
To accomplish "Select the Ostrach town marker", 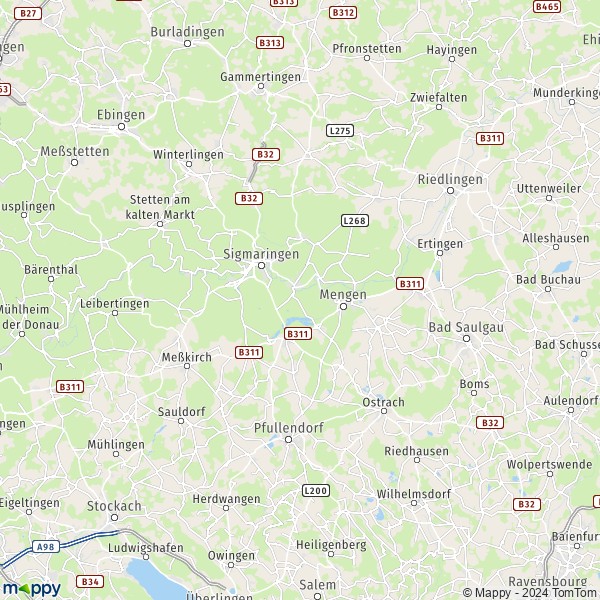I will pyautogui.click(x=384, y=411).
